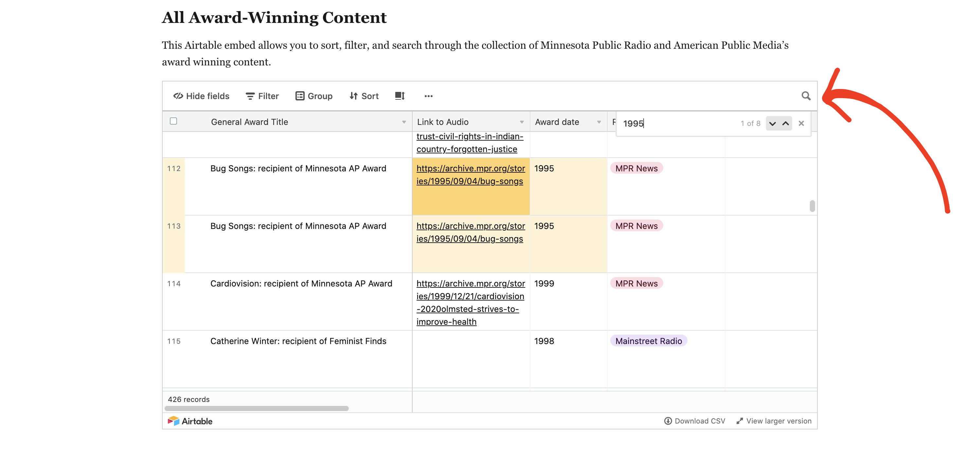Close the search box
This screenshot has width=980, height=450.
(801, 123)
